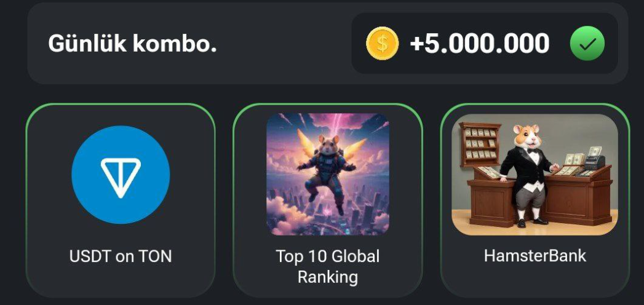Image resolution: width=644 pixels, height=305 pixels.
Task: Click the flying hamster's face
Action: coord(327,146)
